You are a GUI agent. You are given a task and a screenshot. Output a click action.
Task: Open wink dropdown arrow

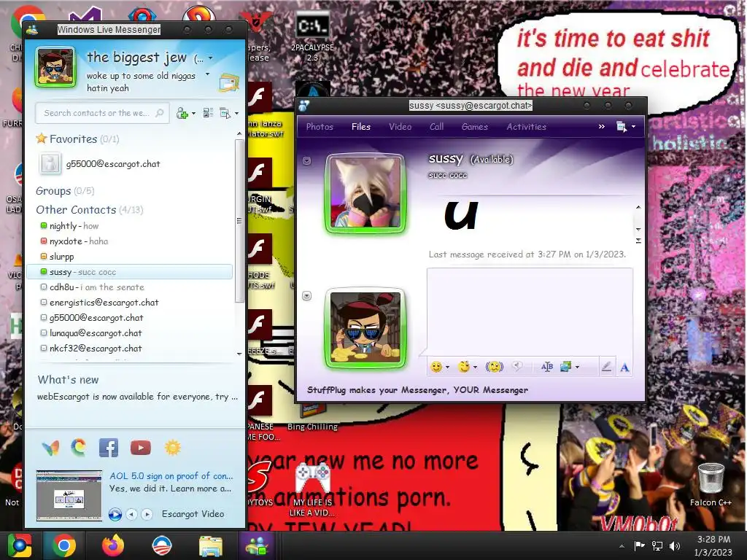(x=475, y=367)
